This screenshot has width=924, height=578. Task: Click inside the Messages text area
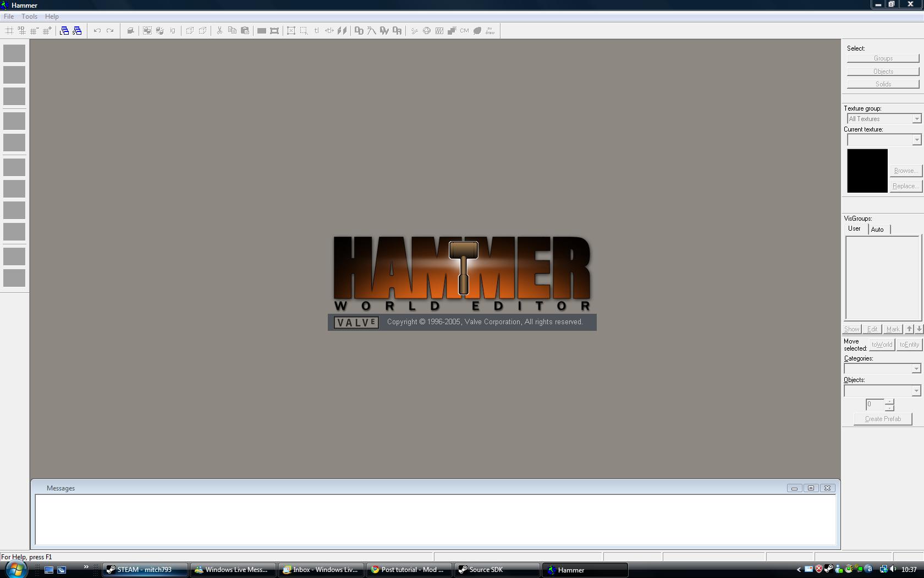(x=436, y=520)
